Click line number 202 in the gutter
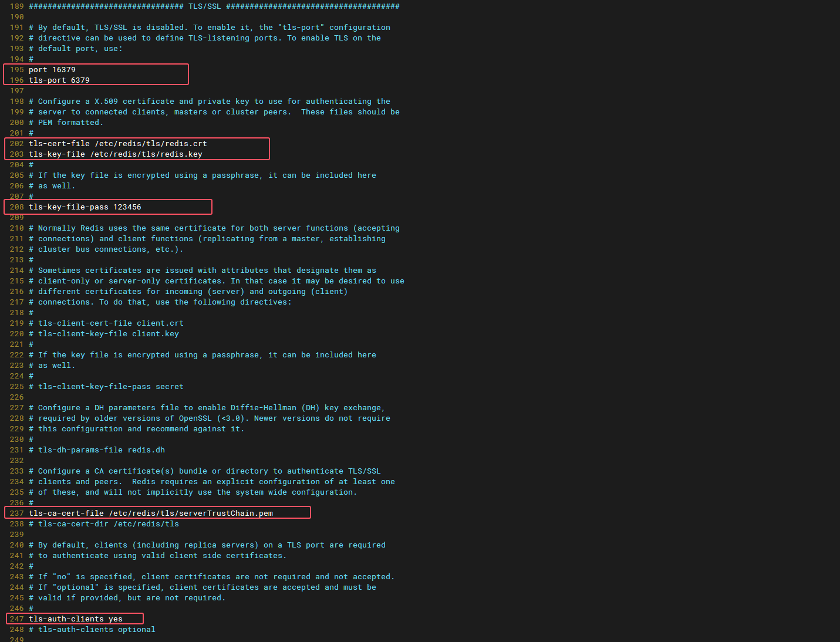Image resolution: width=840 pixels, height=642 pixels. click(x=16, y=144)
